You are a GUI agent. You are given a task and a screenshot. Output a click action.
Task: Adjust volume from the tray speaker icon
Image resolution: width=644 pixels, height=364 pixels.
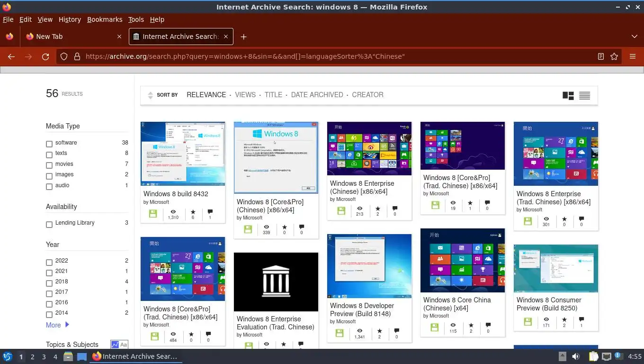coord(576,356)
